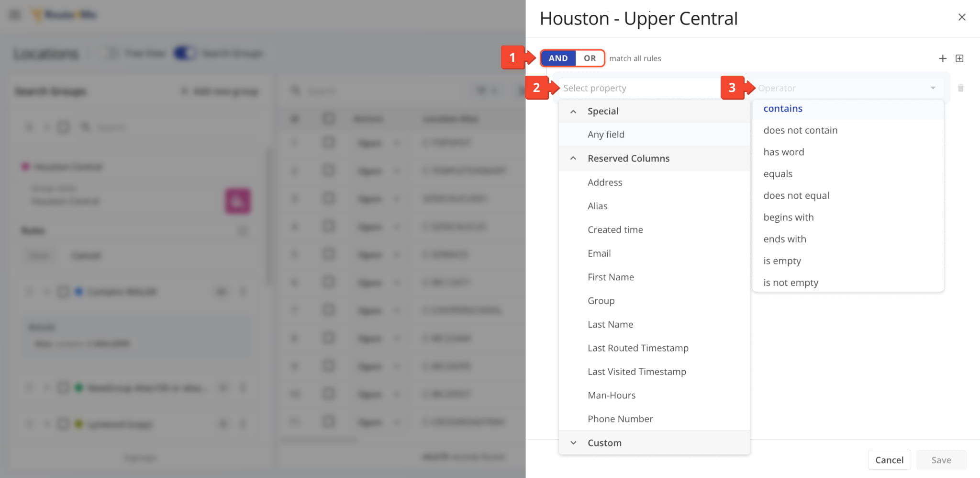Pick the is not empty operator
This screenshot has width=980, height=478.
(x=848, y=283)
